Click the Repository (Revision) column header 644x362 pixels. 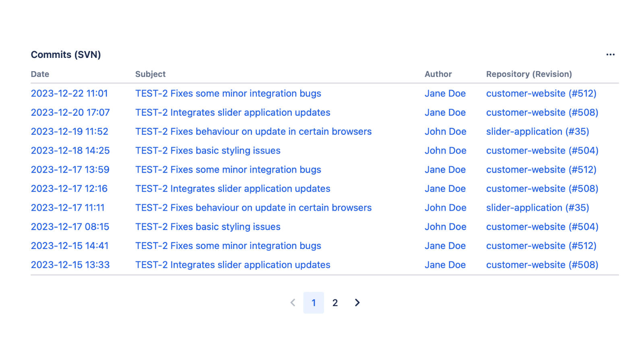(x=529, y=74)
